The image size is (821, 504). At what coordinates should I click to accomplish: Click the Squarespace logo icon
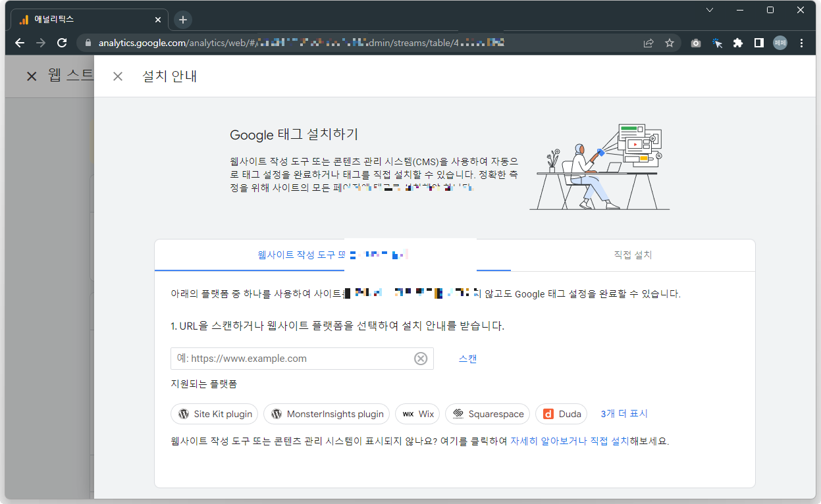(x=458, y=414)
